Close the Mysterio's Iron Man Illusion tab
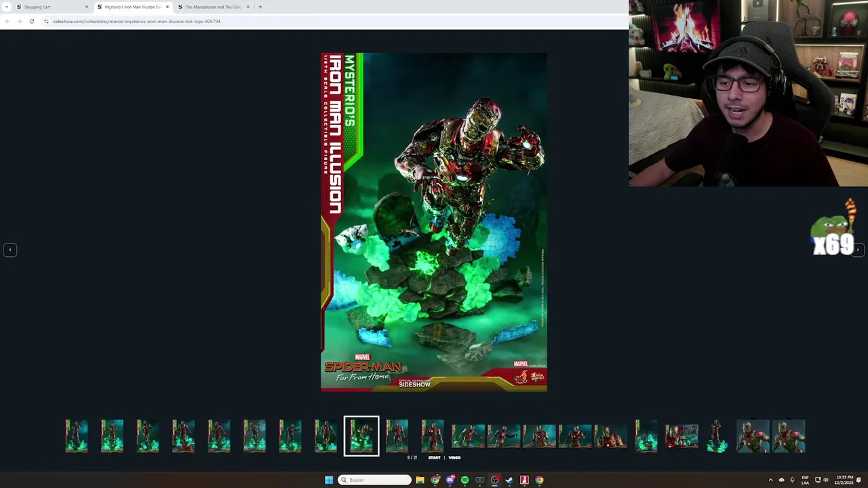The height and width of the screenshot is (488, 868). (x=167, y=7)
